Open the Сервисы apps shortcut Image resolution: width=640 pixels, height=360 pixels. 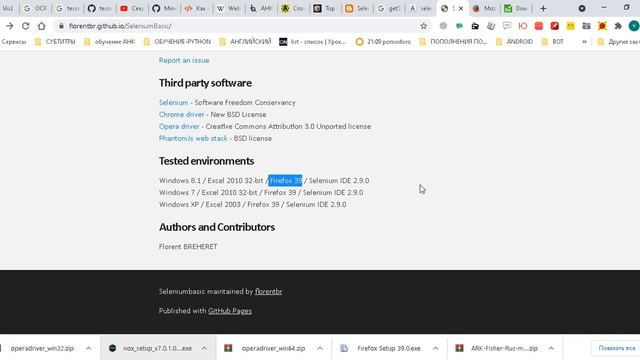click(x=13, y=42)
